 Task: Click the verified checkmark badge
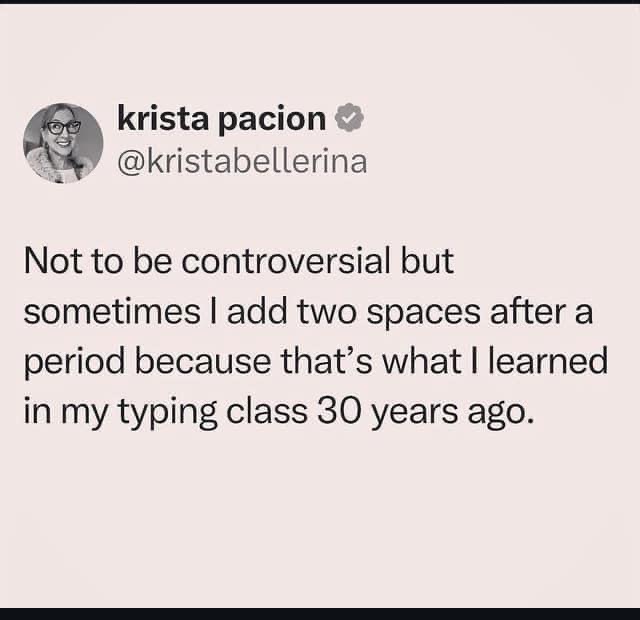pos(347,119)
